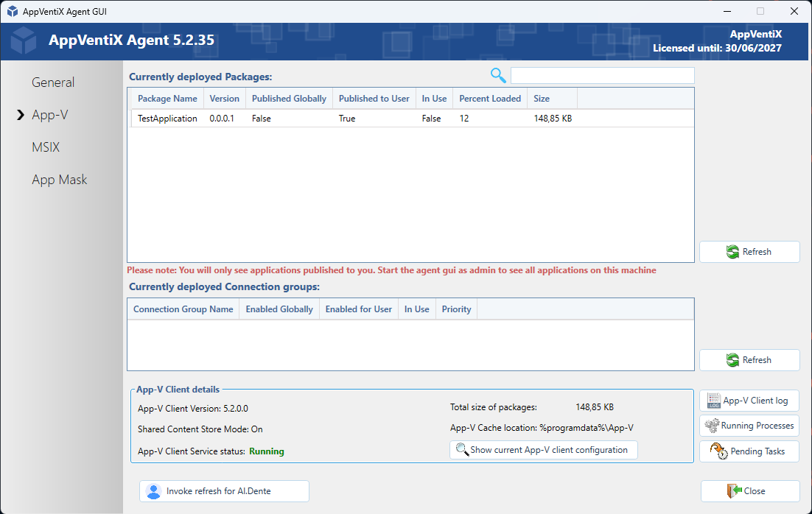The height and width of the screenshot is (514, 812).
Task: Click the magnifier search icon above the package list
Action: [497, 76]
